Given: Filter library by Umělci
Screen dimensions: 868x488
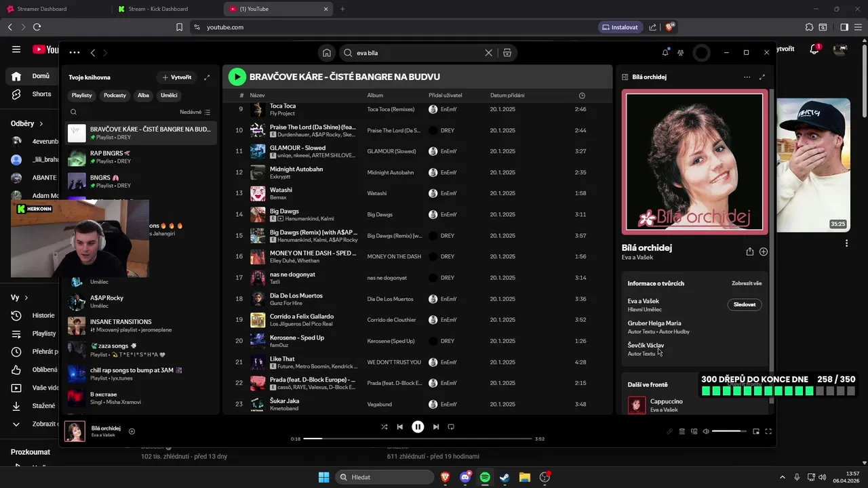Looking at the screenshot, I should coord(169,96).
